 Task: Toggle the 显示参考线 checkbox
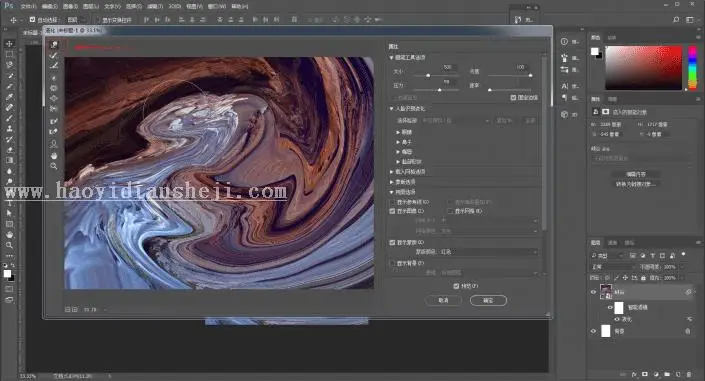tap(392, 202)
